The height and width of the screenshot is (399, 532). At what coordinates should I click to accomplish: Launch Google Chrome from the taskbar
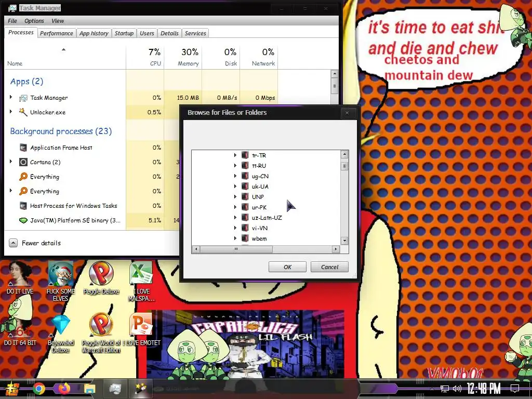39,389
